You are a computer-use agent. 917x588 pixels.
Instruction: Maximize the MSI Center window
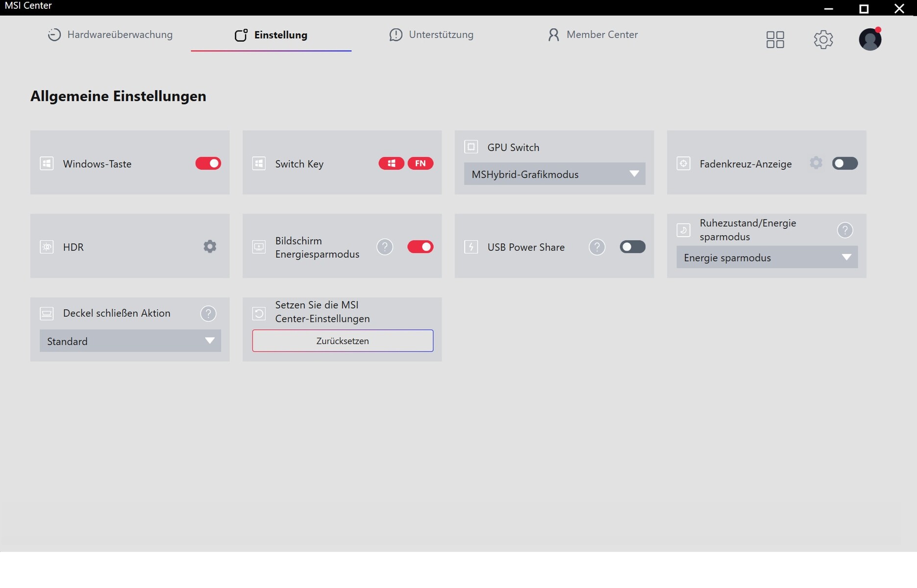tap(864, 8)
